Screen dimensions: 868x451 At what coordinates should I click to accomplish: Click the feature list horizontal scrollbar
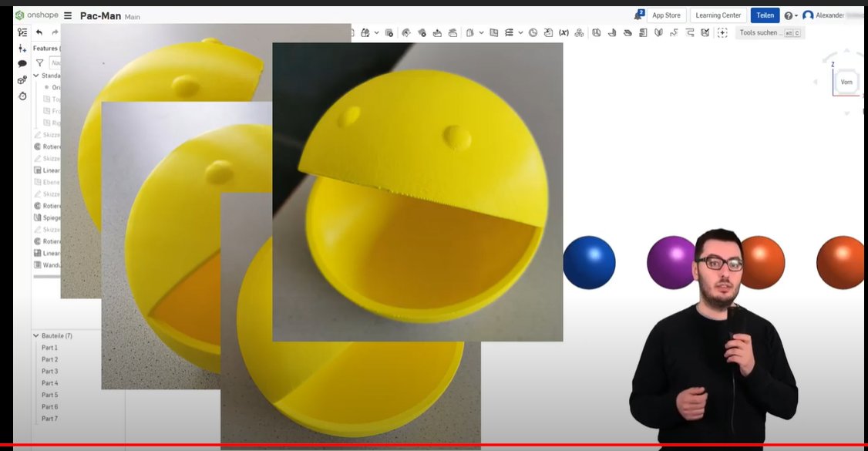47,276
